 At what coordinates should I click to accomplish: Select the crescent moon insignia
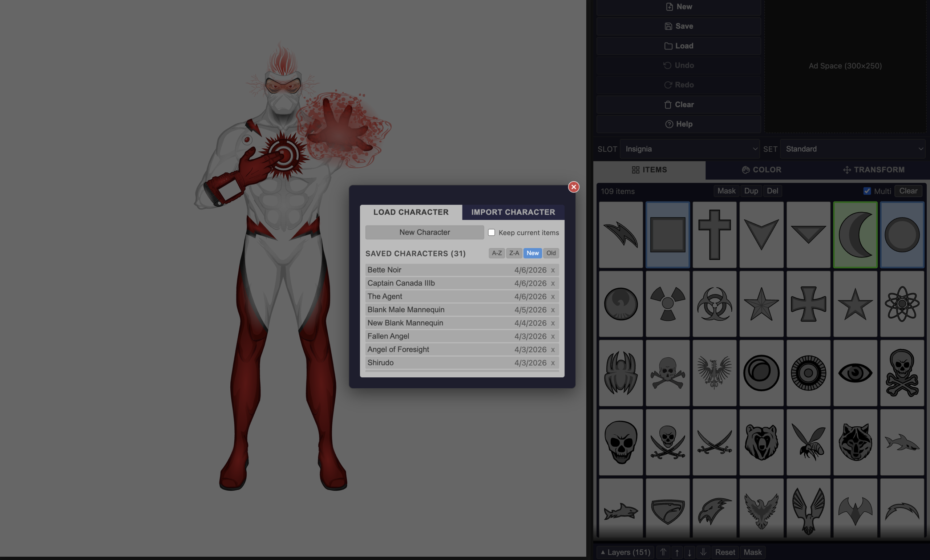tap(855, 234)
